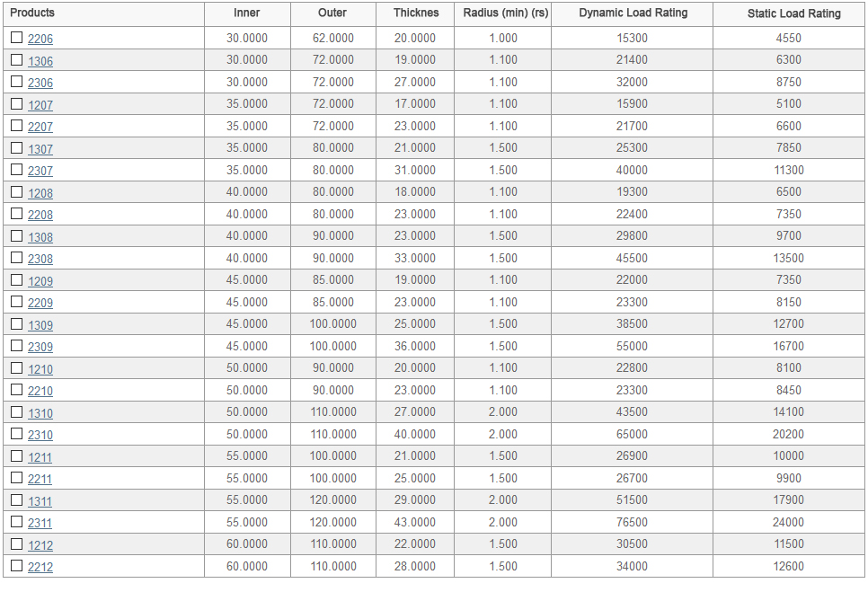This screenshot has width=868, height=592.
Task: Tick the checkbox beside product 1306
Action: click(x=16, y=60)
